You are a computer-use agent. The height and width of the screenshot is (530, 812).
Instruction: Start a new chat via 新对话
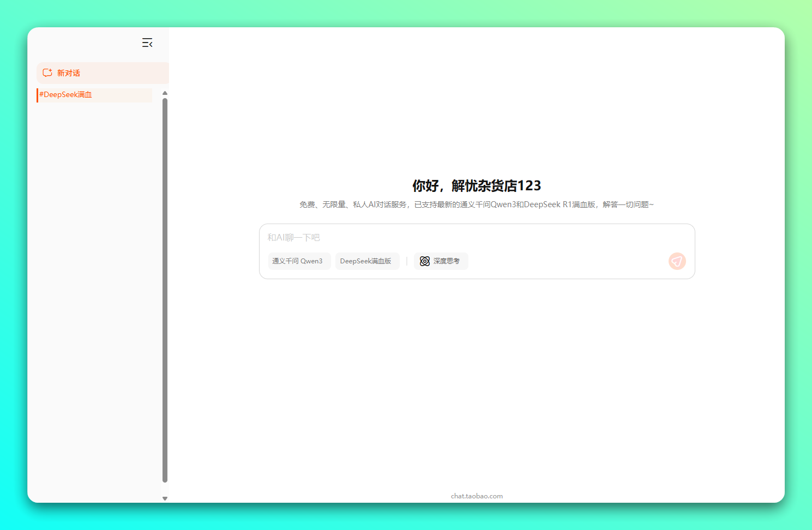[x=103, y=73]
